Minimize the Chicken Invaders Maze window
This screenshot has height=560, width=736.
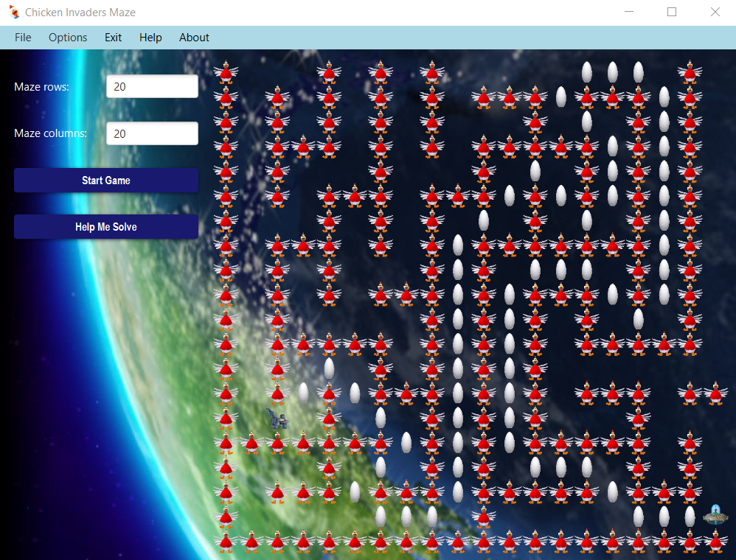(629, 12)
